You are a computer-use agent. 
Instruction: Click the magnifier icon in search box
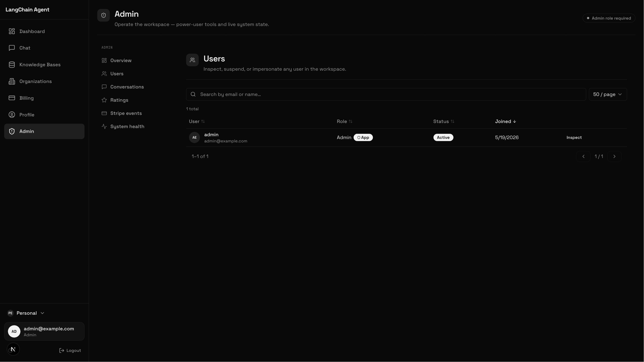193,94
